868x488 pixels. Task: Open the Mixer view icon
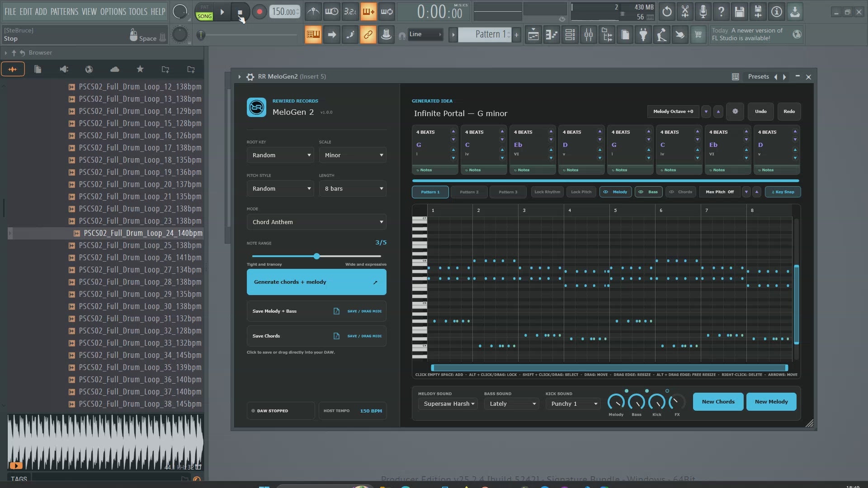[589, 35]
